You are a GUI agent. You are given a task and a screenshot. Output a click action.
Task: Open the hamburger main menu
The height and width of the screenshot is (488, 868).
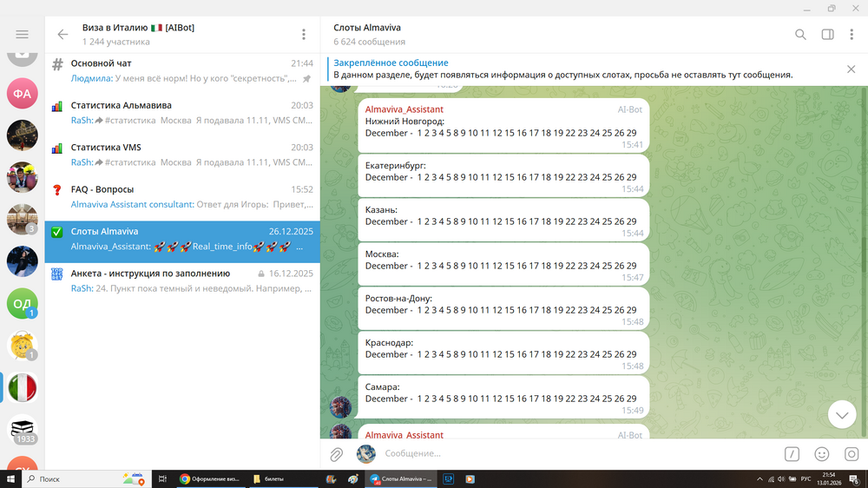click(x=22, y=35)
